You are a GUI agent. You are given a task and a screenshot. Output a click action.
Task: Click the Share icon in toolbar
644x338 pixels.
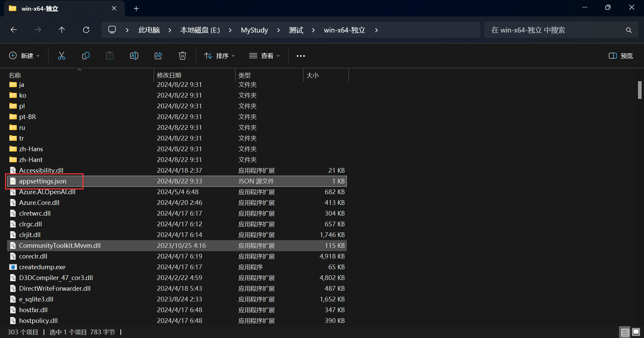pos(158,56)
